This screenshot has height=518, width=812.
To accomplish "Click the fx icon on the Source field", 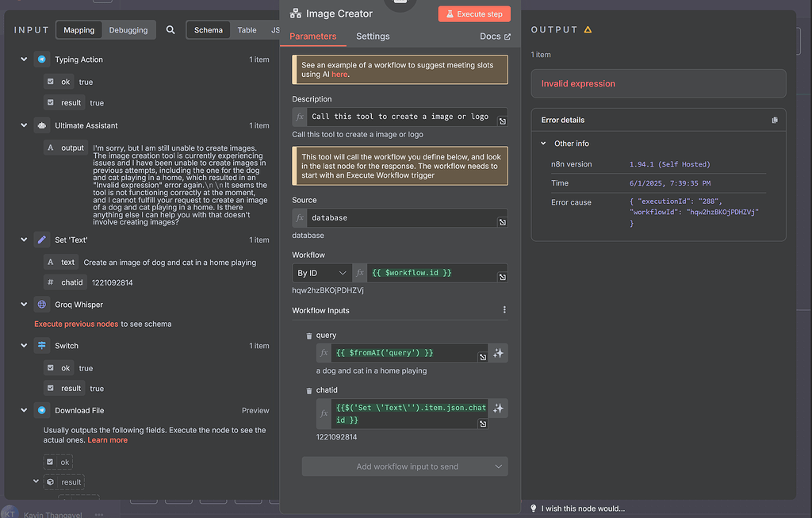I will tap(299, 217).
